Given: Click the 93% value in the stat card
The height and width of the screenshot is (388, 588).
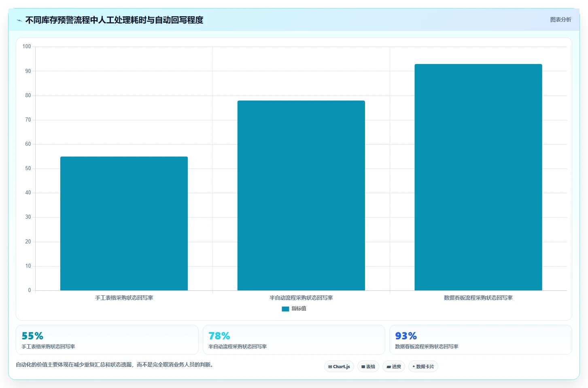Looking at the screenshot, I should coord(406,336).
